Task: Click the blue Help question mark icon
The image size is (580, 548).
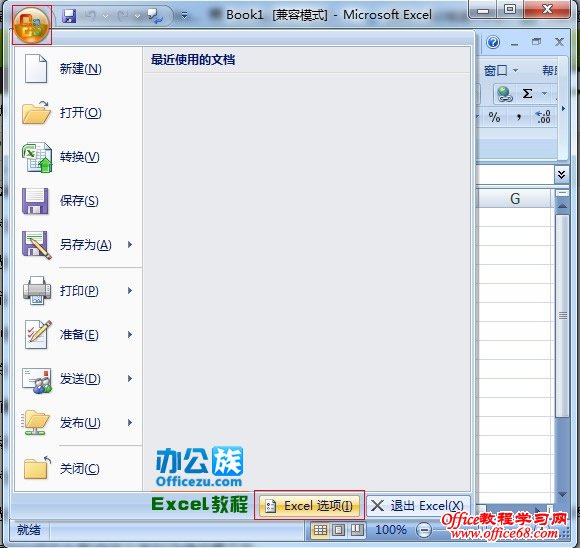Action: [493, 42]
